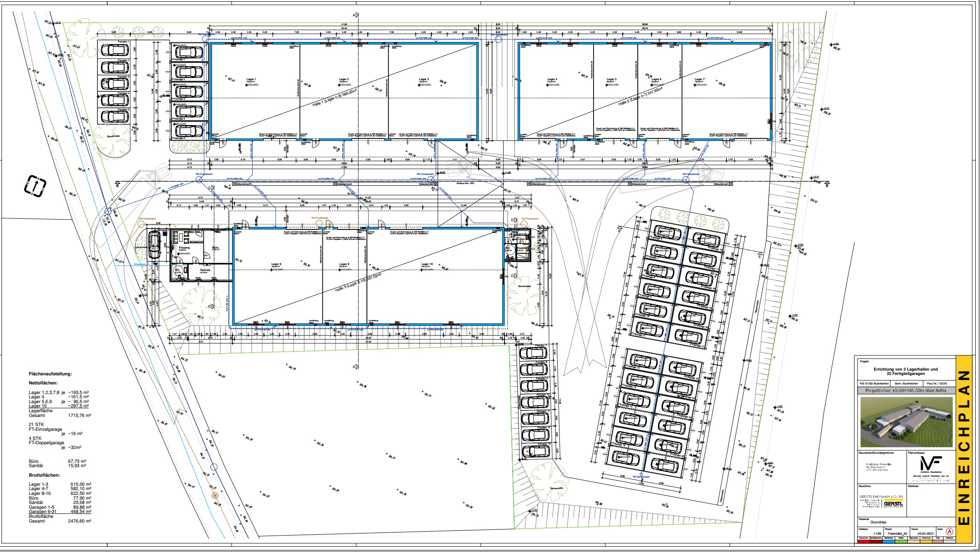Click the Büro room label in the floor plan

pos(215,248)
